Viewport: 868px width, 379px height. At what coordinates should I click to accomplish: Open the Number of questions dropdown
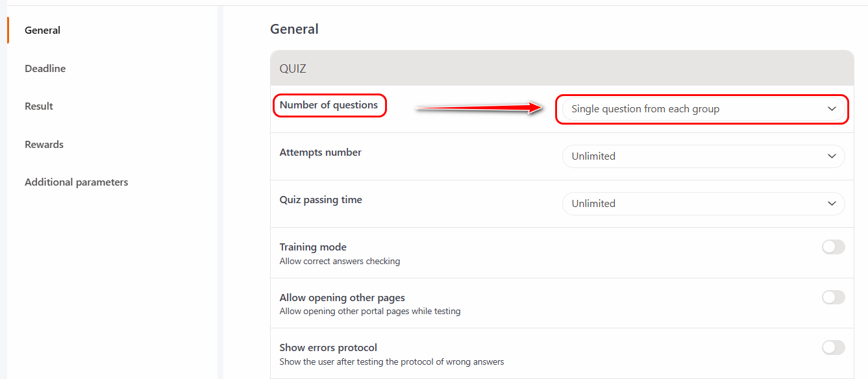701,109
